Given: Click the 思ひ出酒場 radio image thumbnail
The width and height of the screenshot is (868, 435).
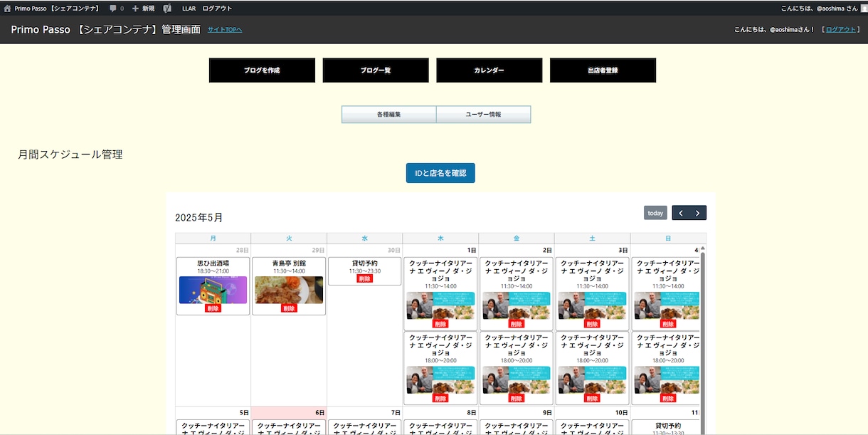Looking at the screenshot, I should (x=213, y=290).
